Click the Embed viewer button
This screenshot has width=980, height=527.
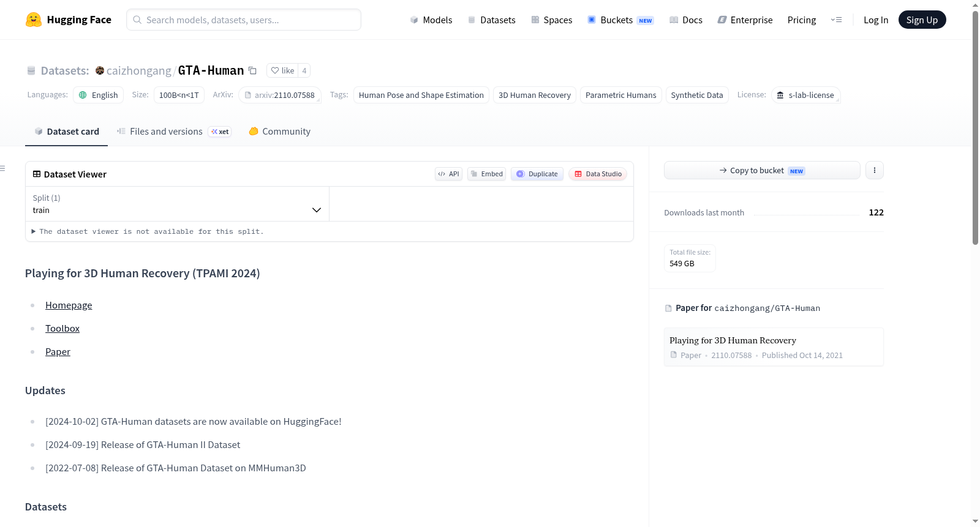coord(487,174)
